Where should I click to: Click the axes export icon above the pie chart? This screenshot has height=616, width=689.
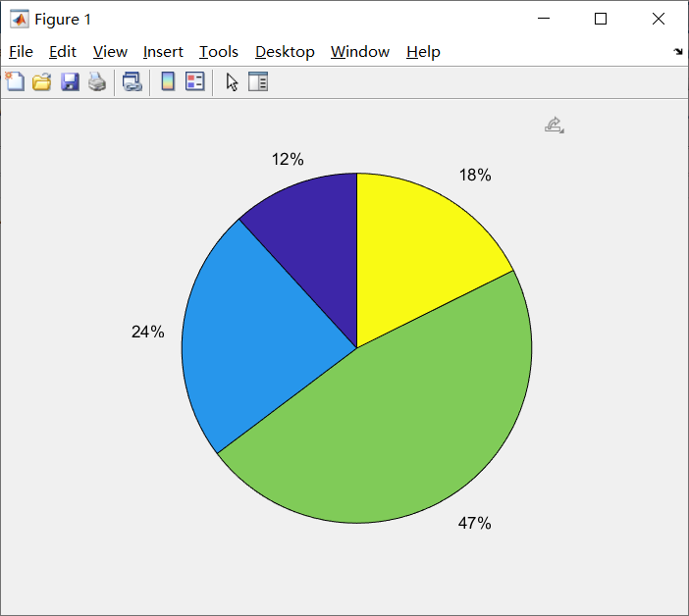[x=555, y=126]
